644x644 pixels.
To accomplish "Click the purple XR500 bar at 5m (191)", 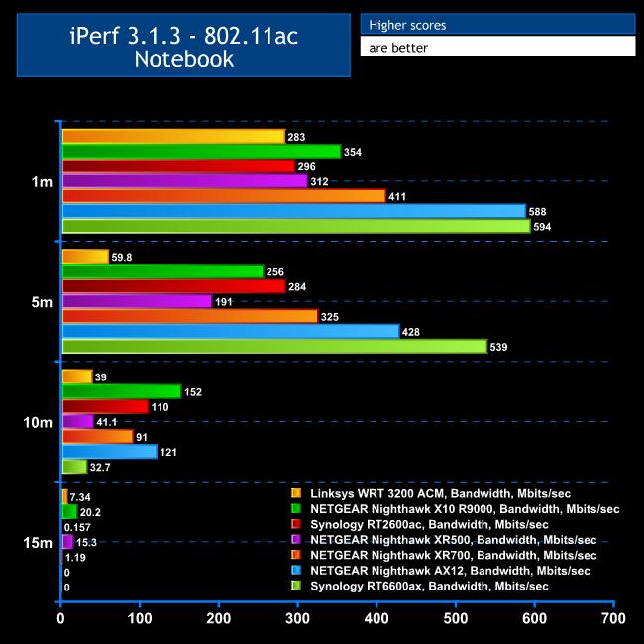I will pyautogui.click(x=137, y=301).
